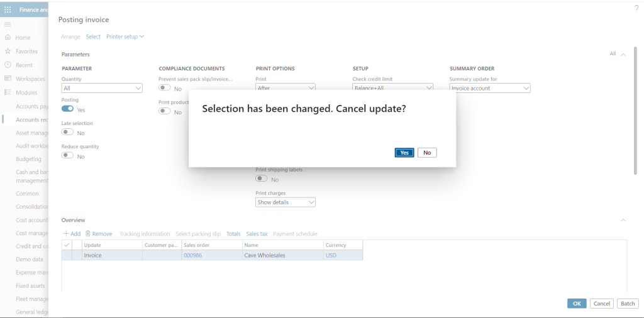Viewport: 644px width, 318px height.
Task: Click Sales tax in the Overview toolbar
Action: click(257, 234)
